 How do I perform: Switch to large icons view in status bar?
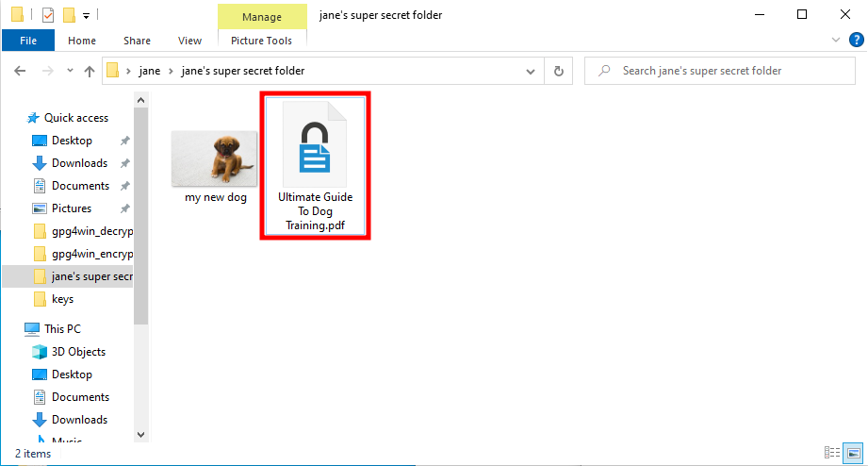click(854, 454)
